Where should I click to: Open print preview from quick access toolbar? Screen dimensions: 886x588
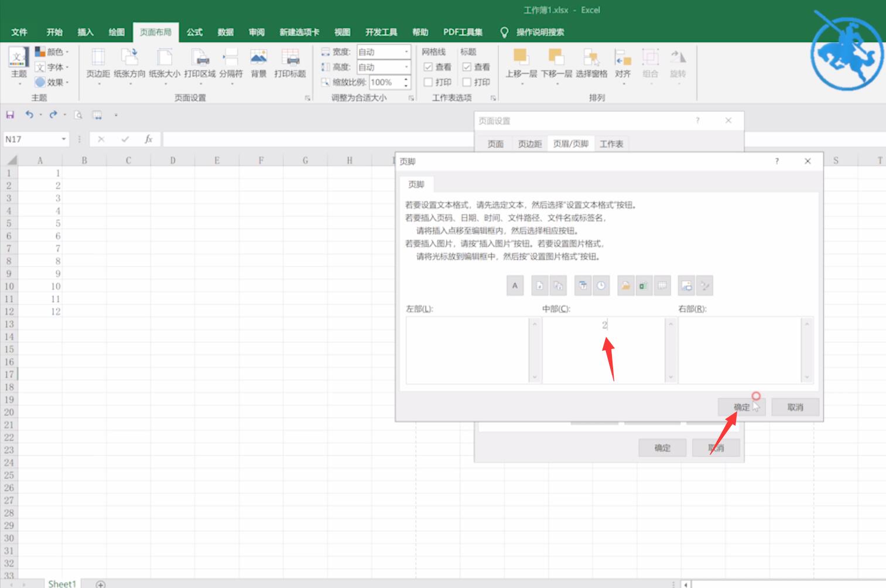(x=78, y=115)
